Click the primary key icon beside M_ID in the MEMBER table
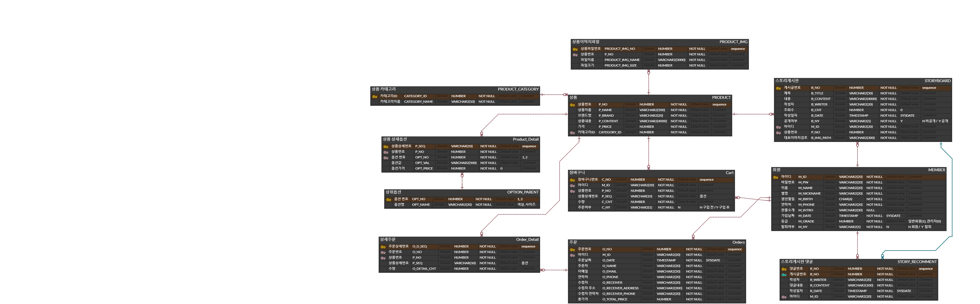The height and width of the screenshot is (304, 980). 775,177
